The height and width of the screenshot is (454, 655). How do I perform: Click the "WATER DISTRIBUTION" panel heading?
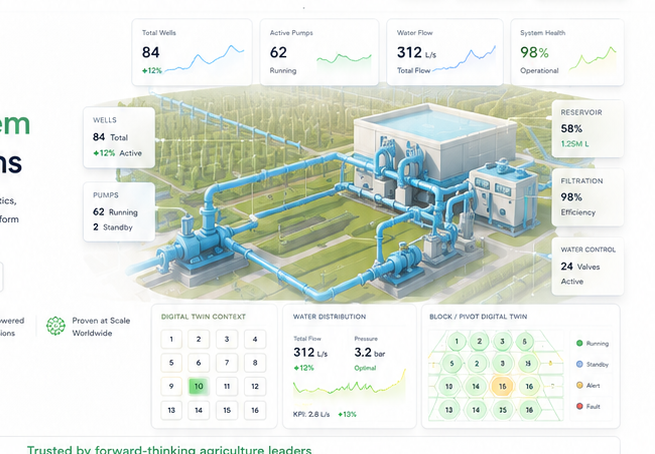(x=329, y=317)
